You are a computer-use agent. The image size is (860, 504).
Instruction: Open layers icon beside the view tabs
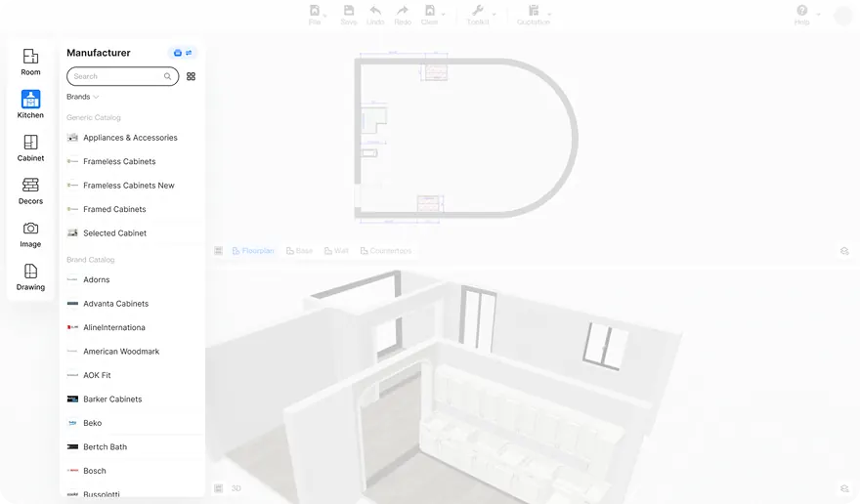pyautogui.click(x=844, y=251)
